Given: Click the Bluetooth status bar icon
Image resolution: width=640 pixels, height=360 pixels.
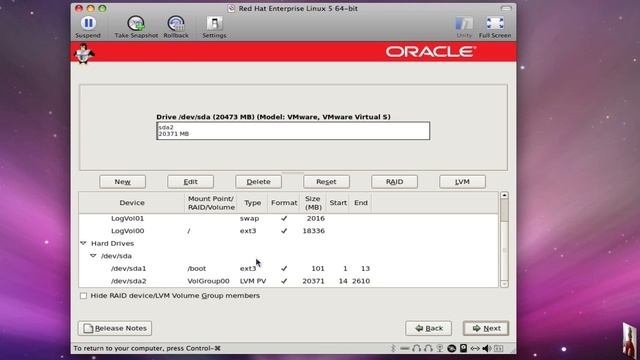Looking at the screenshot, I should pos(393,348).
